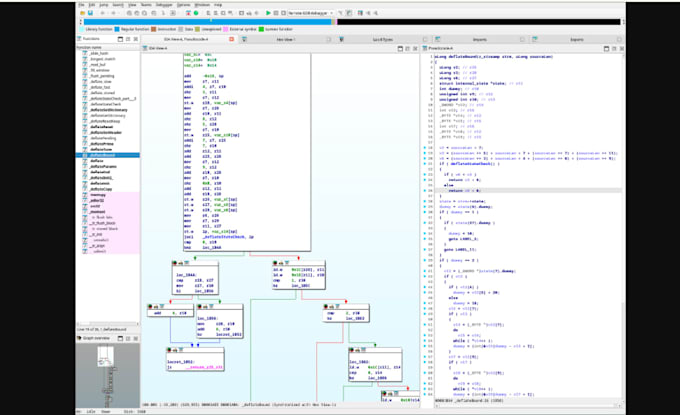Click the green circle toolbar icon
Screen dimensions: 680x415
[196, 13]
